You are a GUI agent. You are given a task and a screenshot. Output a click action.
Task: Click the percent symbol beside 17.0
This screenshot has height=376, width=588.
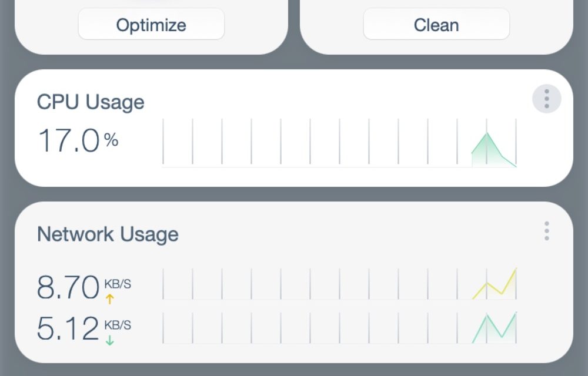coord(111,140)
